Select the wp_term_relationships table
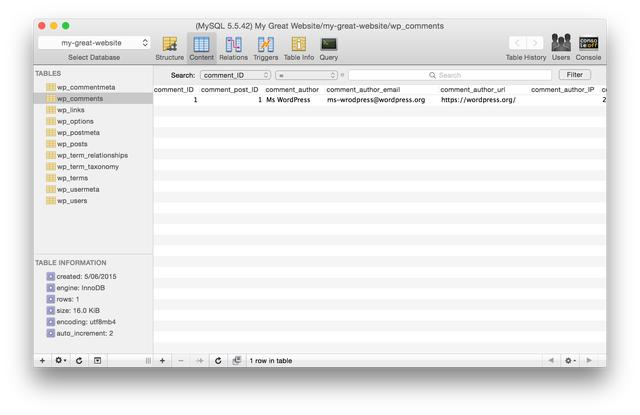The image size is (640, 415). pos(93,155)
